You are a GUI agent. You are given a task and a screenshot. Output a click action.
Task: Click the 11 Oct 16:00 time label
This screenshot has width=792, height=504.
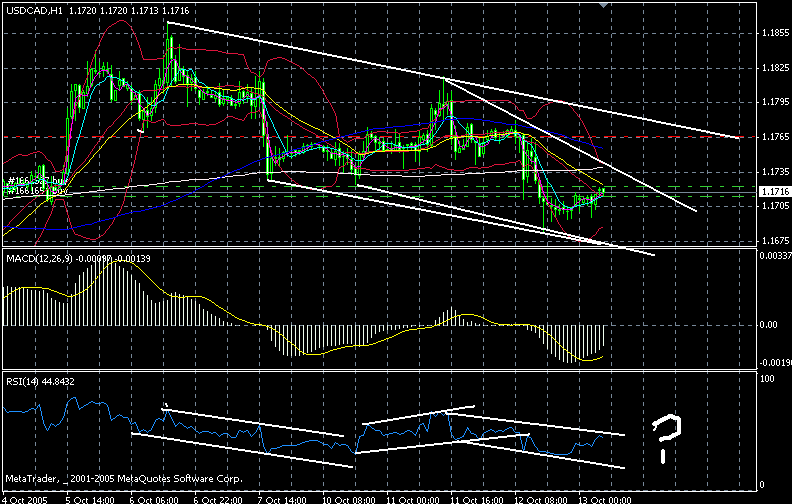[x=477, y=500]
